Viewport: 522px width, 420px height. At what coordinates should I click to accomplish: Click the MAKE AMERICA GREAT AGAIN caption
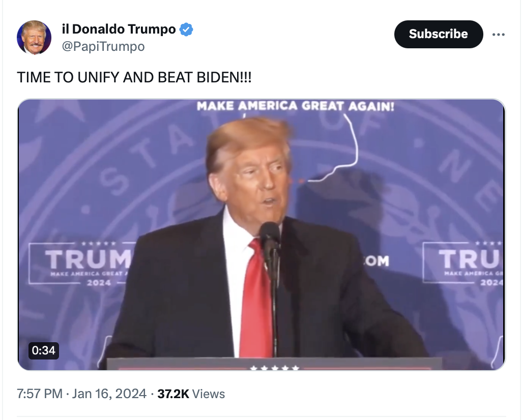click(295, 106)
